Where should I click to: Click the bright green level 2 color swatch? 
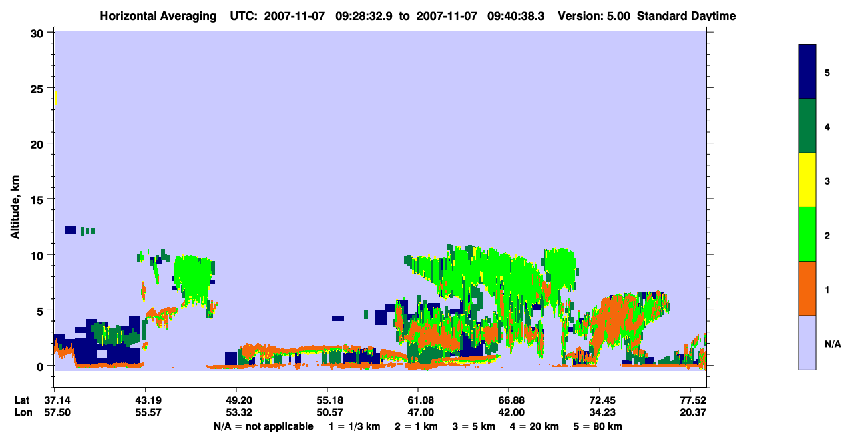[x=807, y=234]
